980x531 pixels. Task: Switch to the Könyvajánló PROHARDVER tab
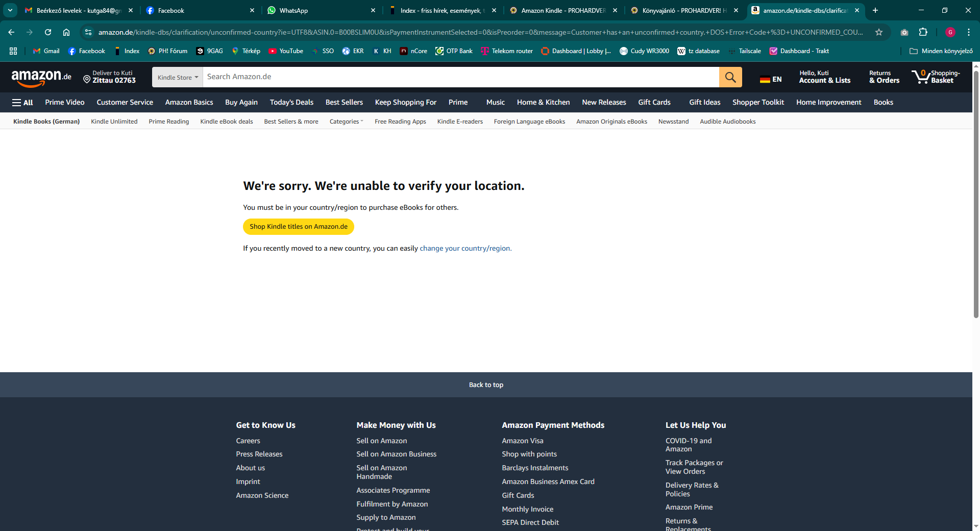coord(684,10)
